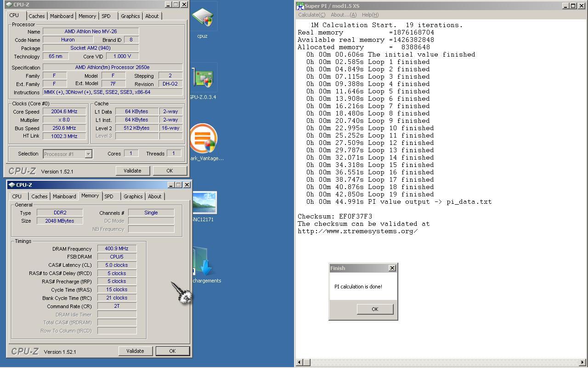This screenshot has height=368, width=588.
Task: Select Graphics tab in lower CPU-Z window
Action: [x=133, y=196]
